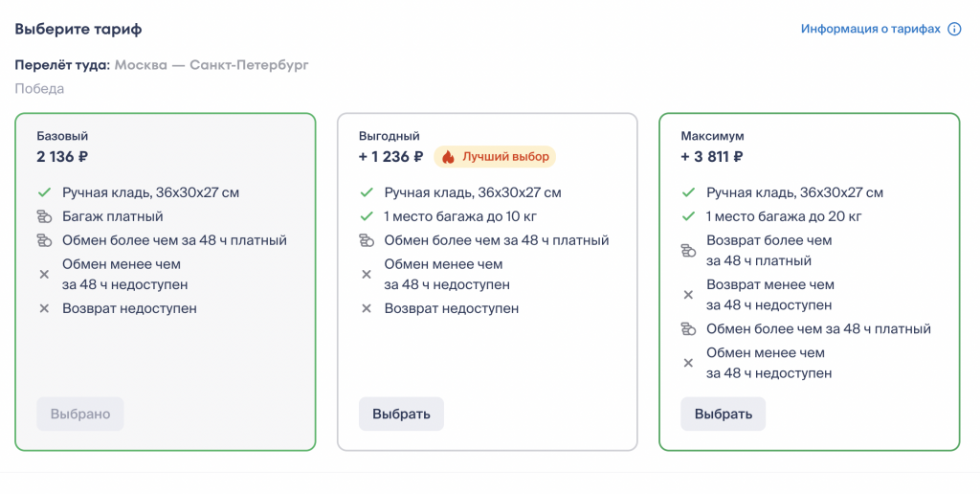The height and width of the screenshot is (494, 980).
Task: Click coins icon beside Багаж платный
Action: tap(44, 216)
